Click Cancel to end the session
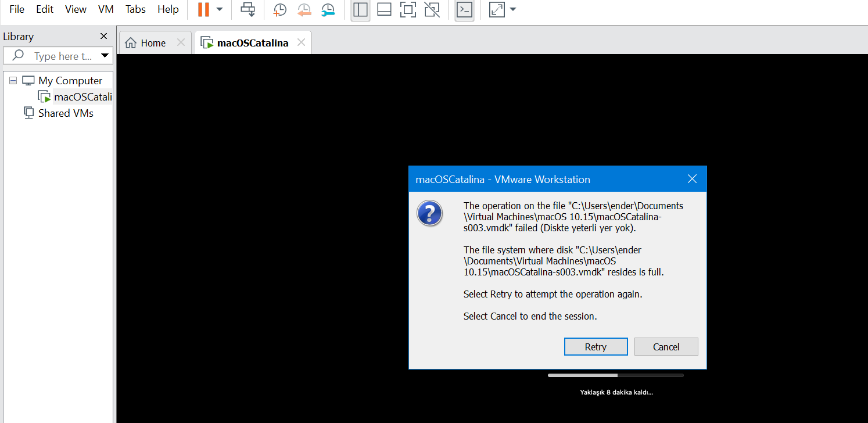 tap(666, 346)
